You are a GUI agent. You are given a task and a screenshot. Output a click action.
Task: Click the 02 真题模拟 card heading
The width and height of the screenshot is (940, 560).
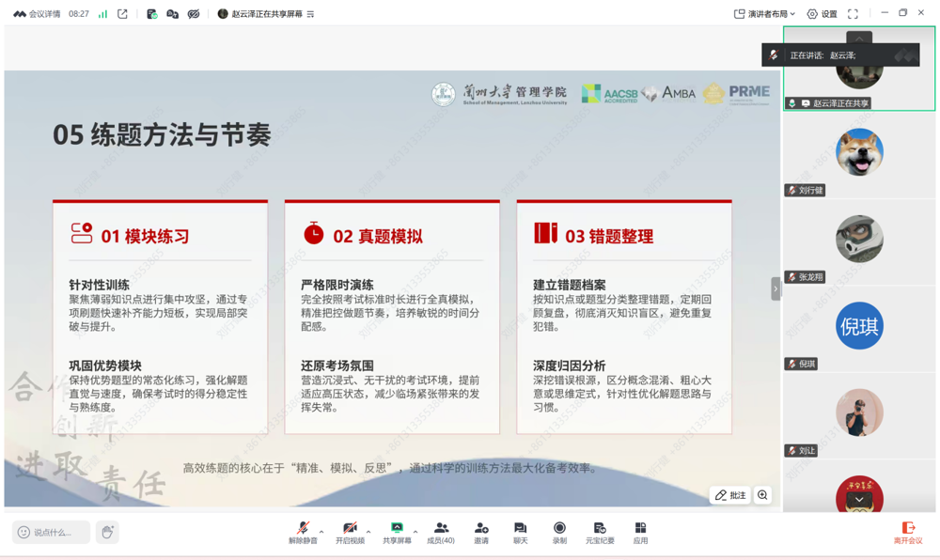pos(378,237)
